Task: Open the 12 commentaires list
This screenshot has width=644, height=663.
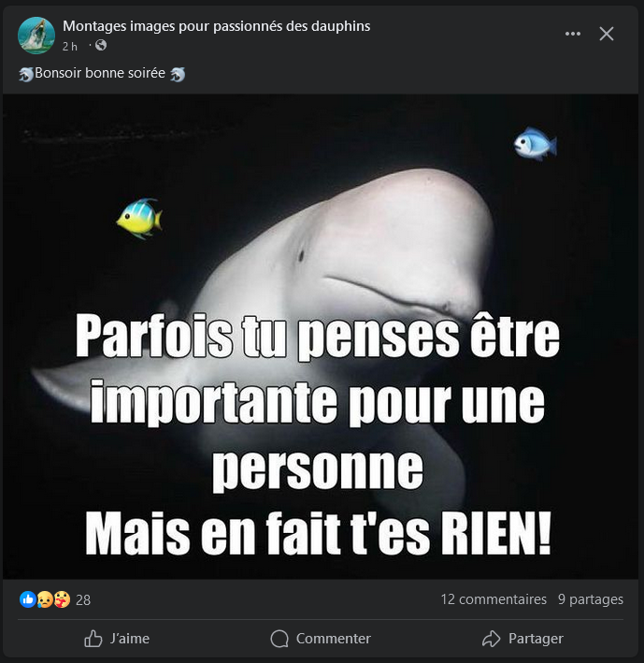Action: tap(494, 599)
